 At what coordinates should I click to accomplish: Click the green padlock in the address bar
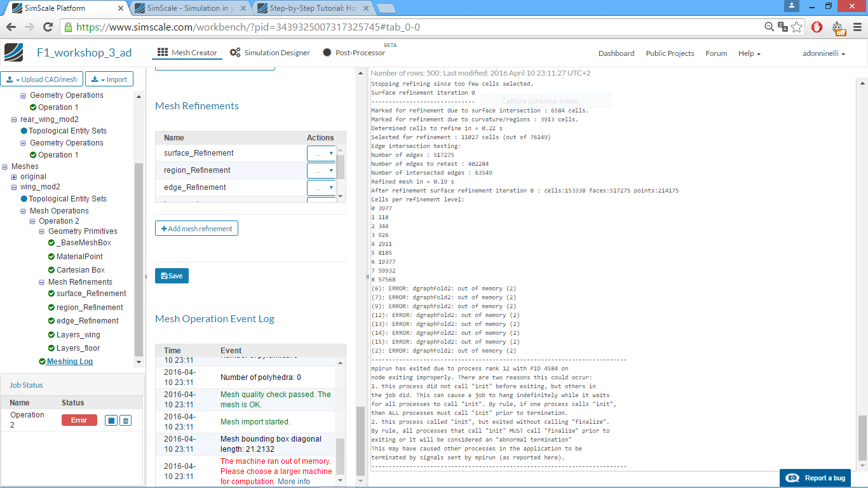tap(68, 27)
